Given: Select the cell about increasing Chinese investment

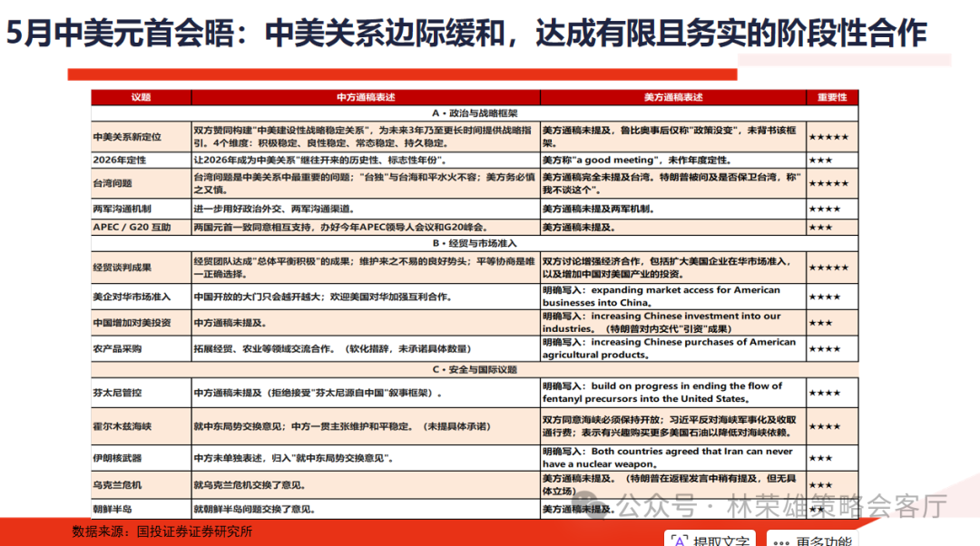Looking at the screenshot, I should click(x=673, y=323).
